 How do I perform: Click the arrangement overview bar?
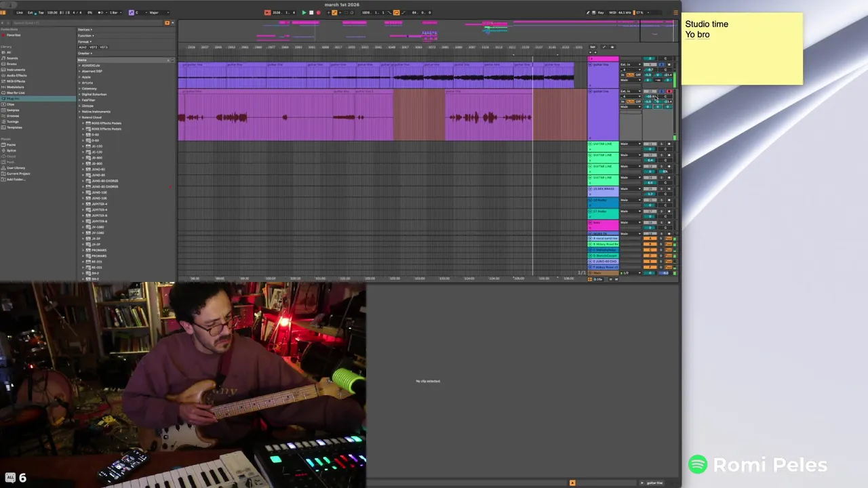(x=427, y=30)
